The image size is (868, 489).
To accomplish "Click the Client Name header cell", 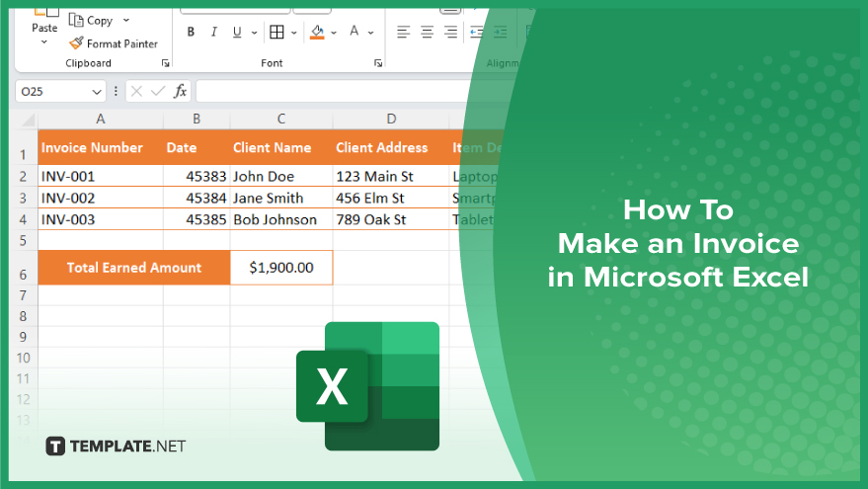I will 281,147.
